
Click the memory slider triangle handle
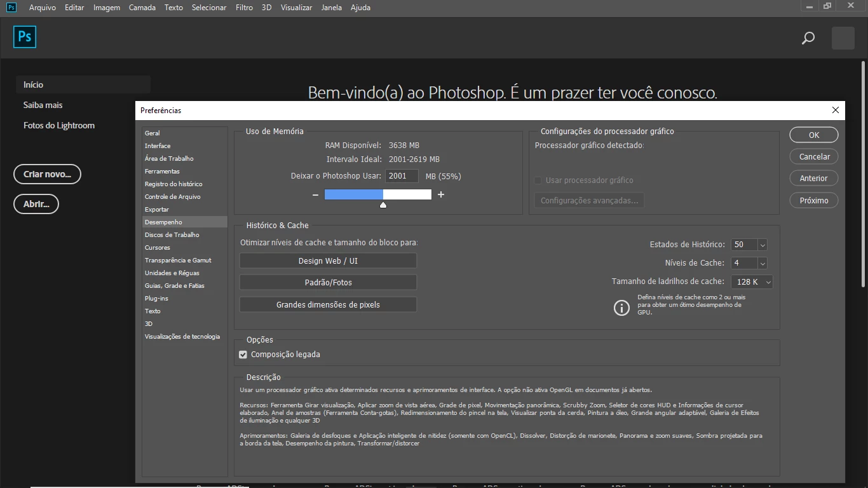click(383, 205)
